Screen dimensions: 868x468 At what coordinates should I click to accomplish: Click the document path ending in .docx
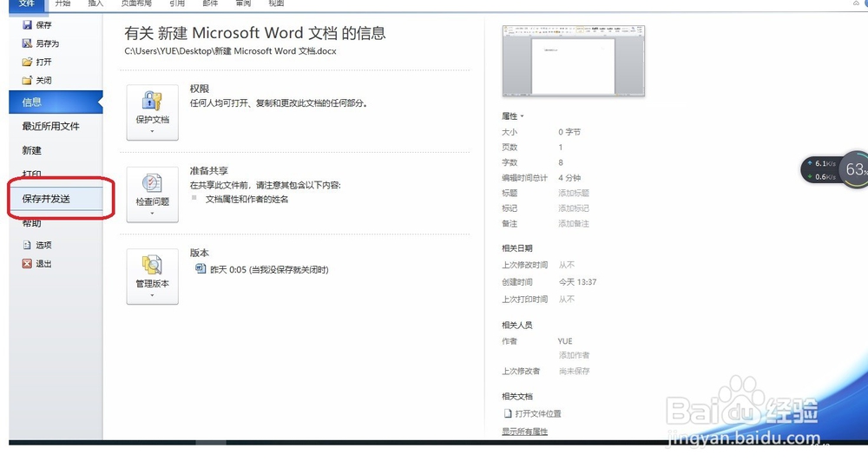[x=230, y=51]
